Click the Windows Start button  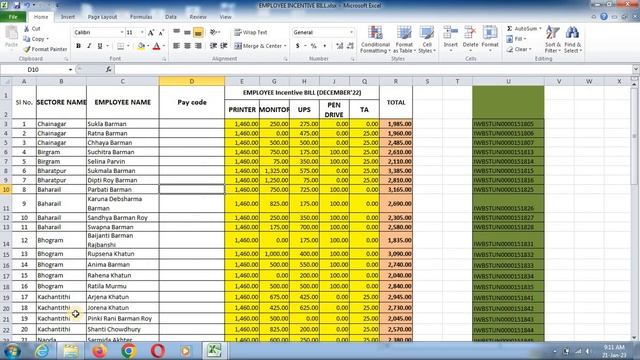[x=12, y=351]
